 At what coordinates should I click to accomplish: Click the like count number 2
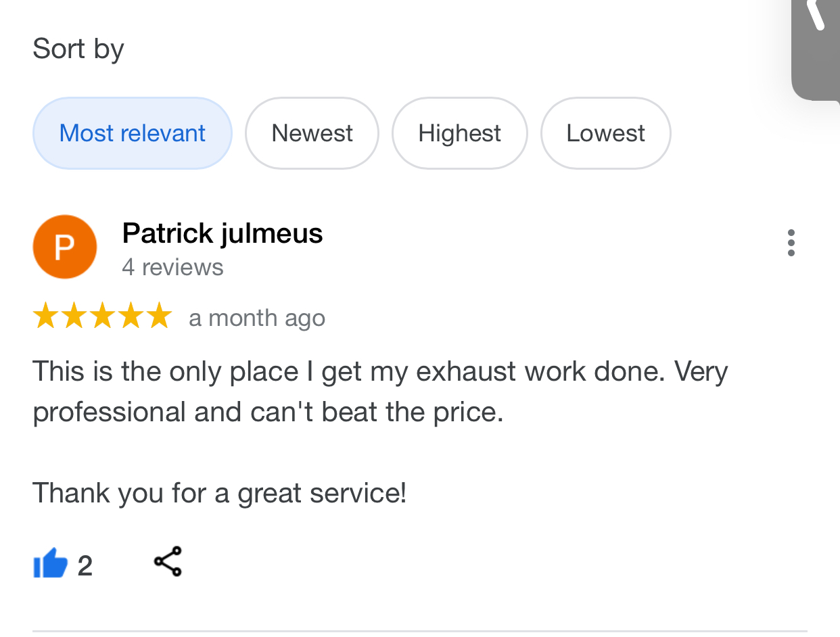coord(85,565)
